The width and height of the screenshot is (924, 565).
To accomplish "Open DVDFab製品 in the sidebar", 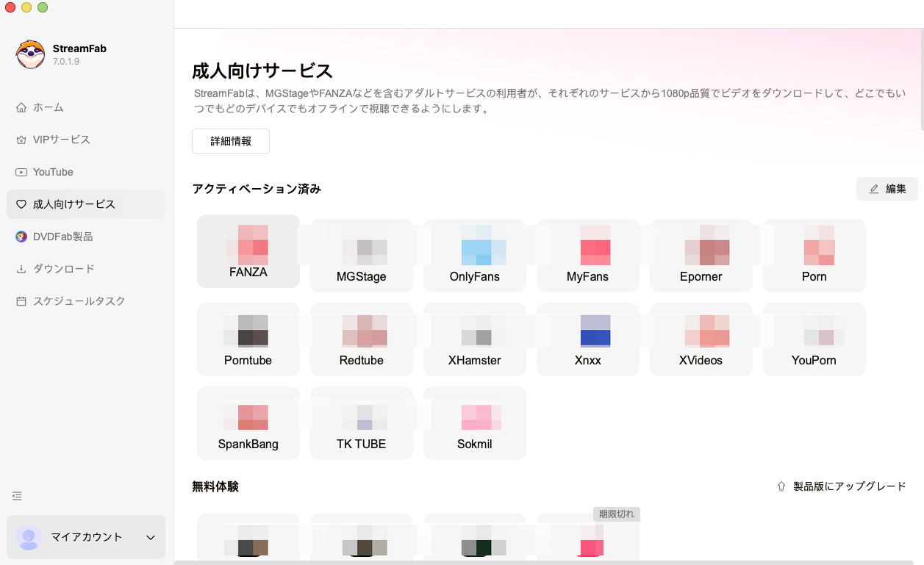I will pos(86,237).
